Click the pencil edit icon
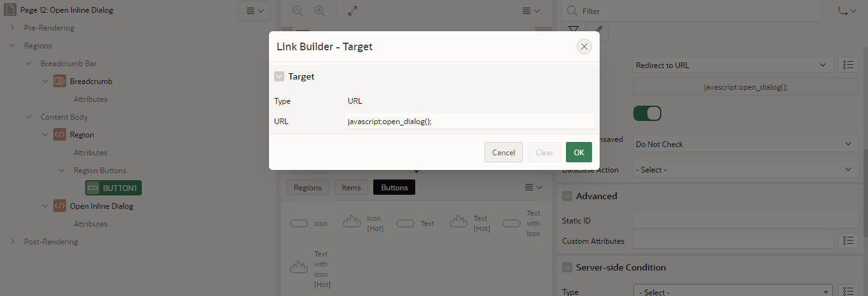 pyautogui.click(x=597, y=29)
